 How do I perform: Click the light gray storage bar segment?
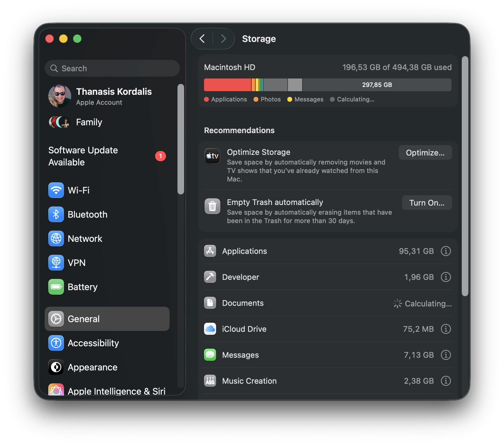[x=295, y=85]
